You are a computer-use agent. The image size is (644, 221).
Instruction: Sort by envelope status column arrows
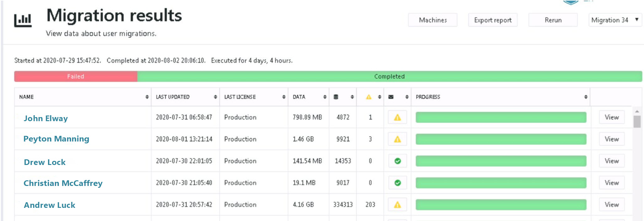(x=407, y=97)
